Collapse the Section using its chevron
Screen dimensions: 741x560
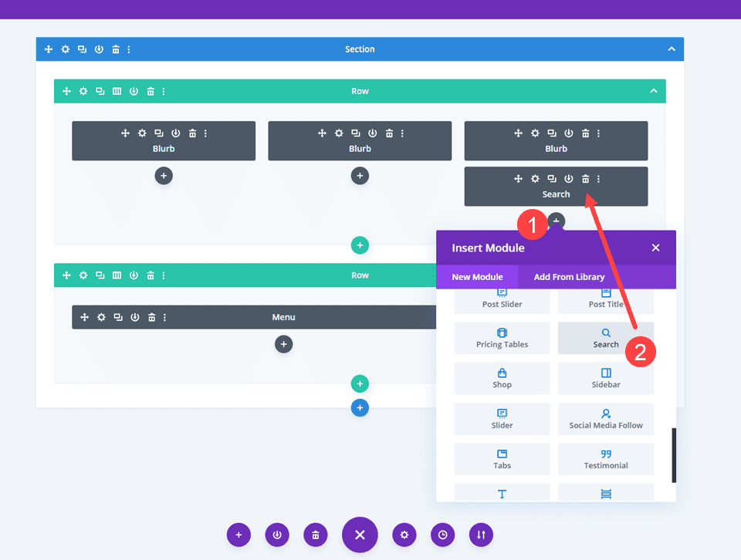click(x=671, y=49)
